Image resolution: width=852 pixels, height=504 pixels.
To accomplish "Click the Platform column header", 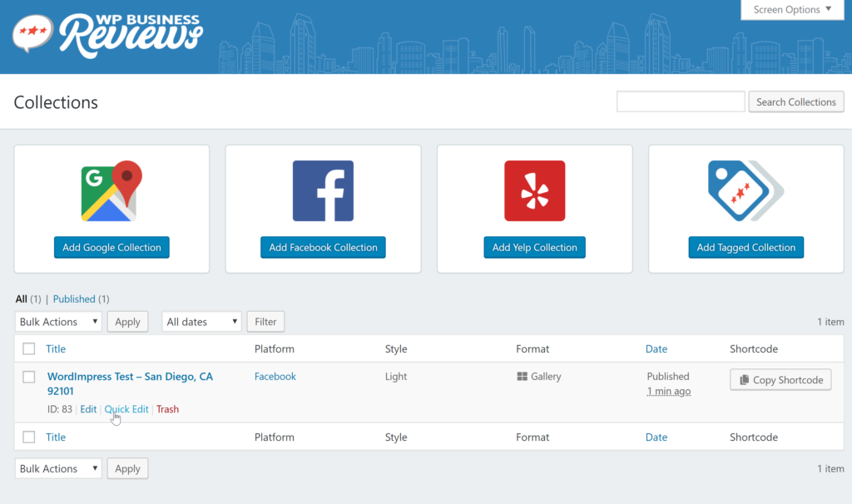I will click(x=275, y=348).
